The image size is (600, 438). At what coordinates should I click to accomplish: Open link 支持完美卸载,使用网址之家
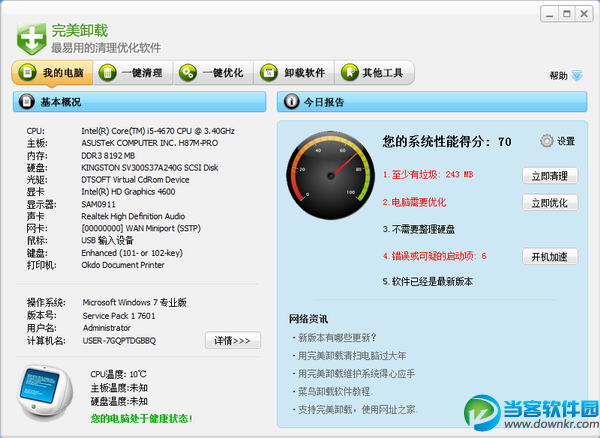coord(357,410)
